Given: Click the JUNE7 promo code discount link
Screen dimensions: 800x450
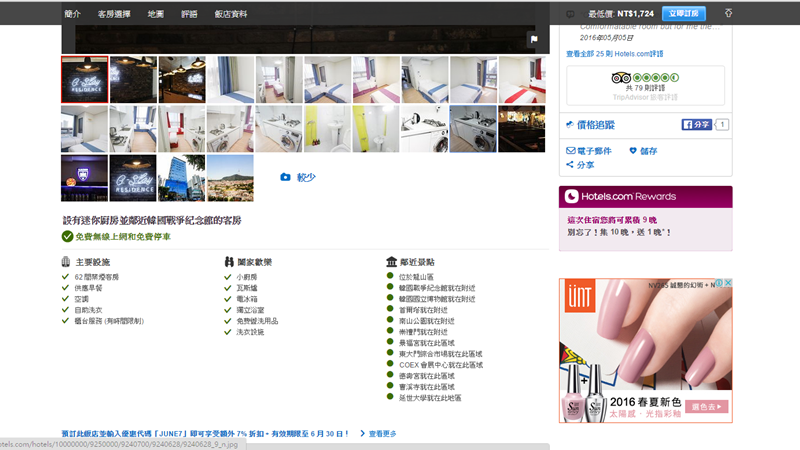Looking at the screenshot, I should pyautogui.click(x=206, y=434).
